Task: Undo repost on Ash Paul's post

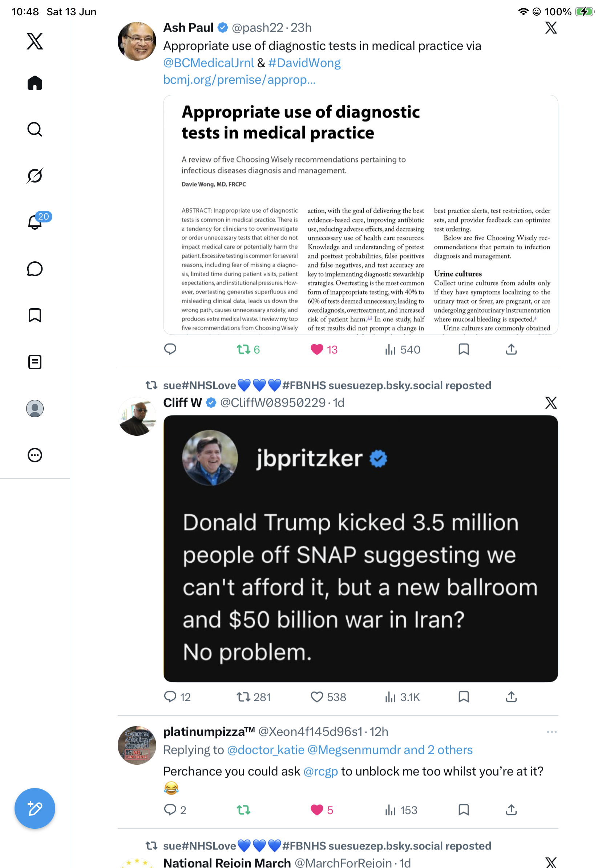Action: 248,349
